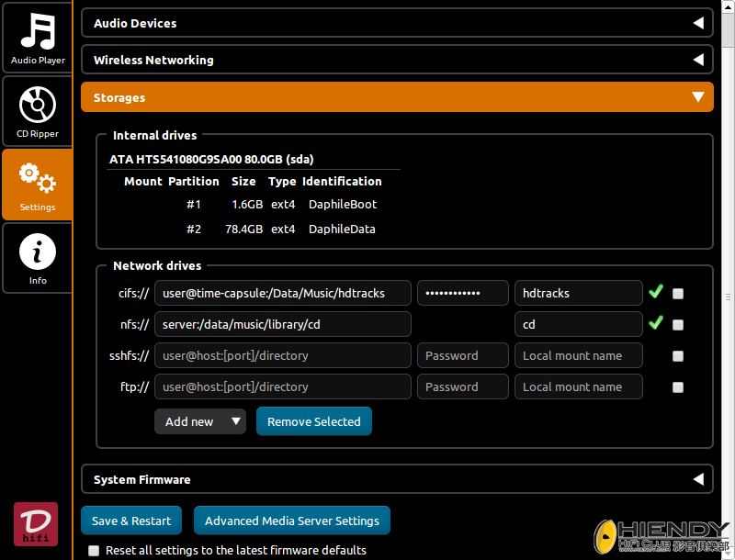Tick checkbox for cifs hdtracks drive
The width and height of the screenshot is (735, 560).
[678, 294]
